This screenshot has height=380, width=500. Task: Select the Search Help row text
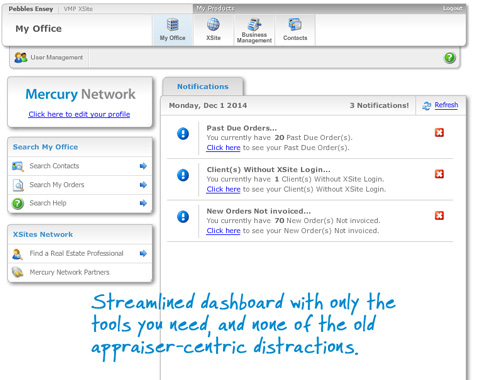click(48, 203)
